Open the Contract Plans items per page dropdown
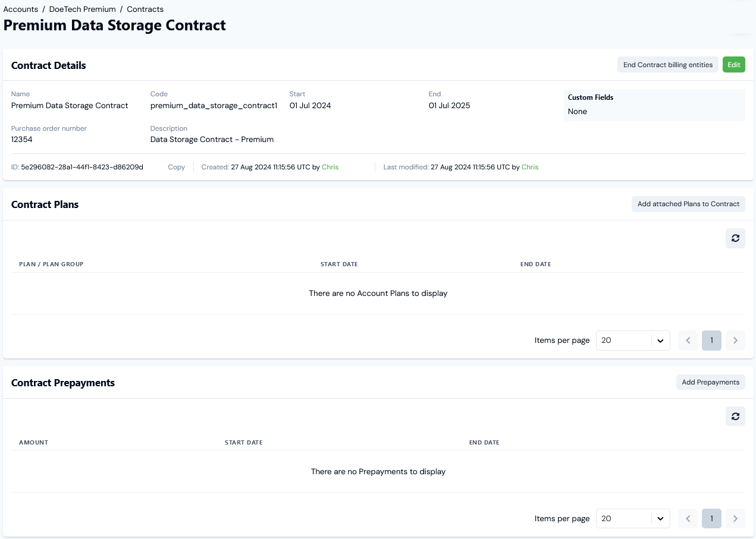Viewport: 756px width, 539px height. click(x=632, y=340)
